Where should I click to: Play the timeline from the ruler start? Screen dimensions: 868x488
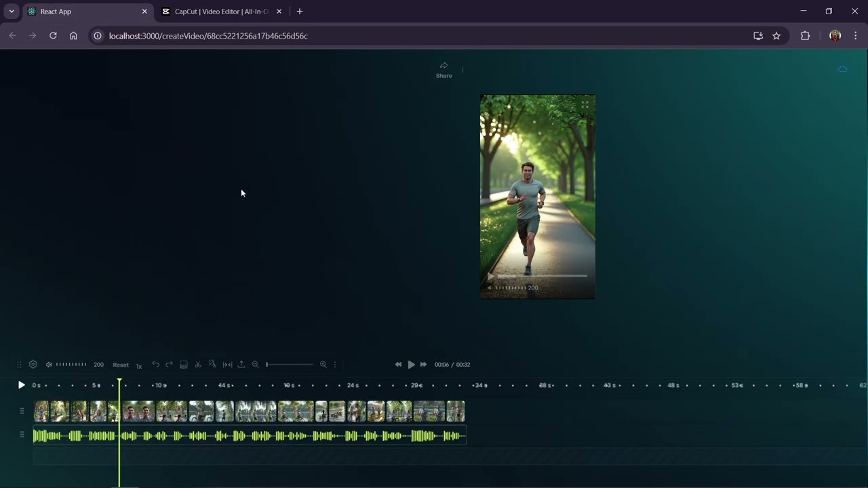point(21,385)
